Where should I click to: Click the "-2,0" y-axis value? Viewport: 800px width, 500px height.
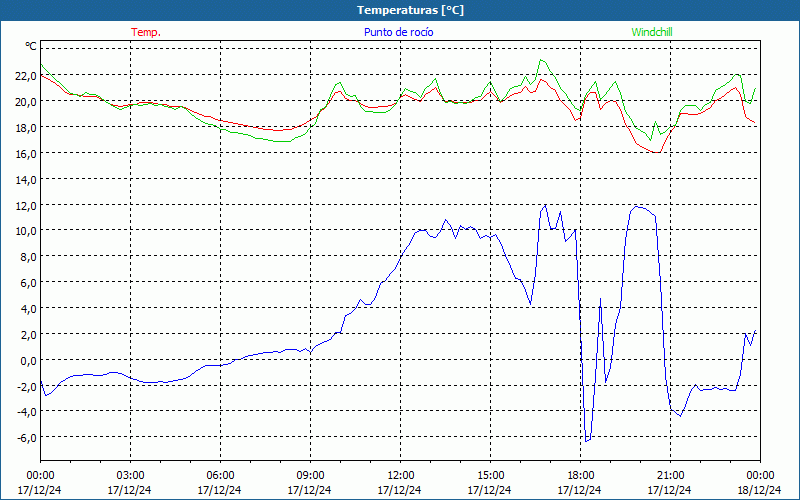(27, 387)
